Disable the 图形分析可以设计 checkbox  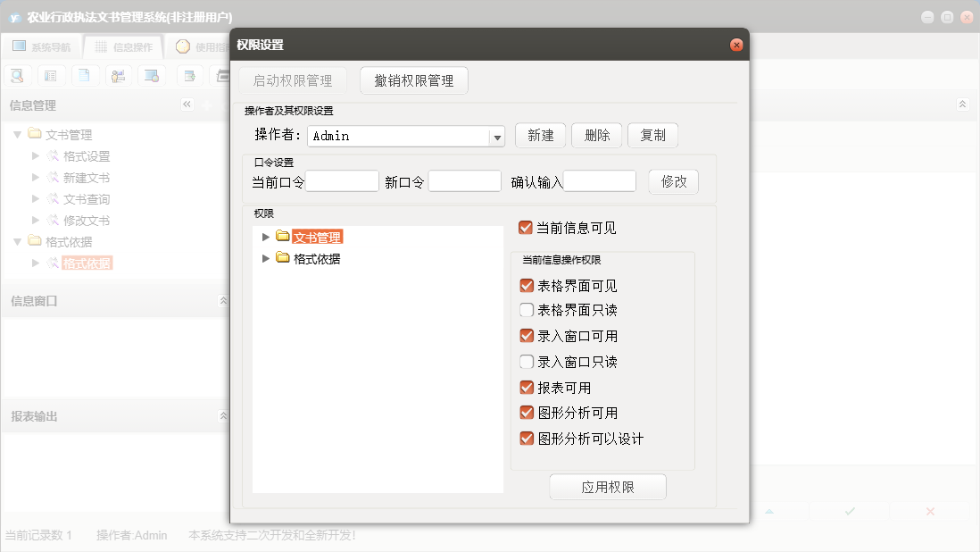tap(527, 439)
